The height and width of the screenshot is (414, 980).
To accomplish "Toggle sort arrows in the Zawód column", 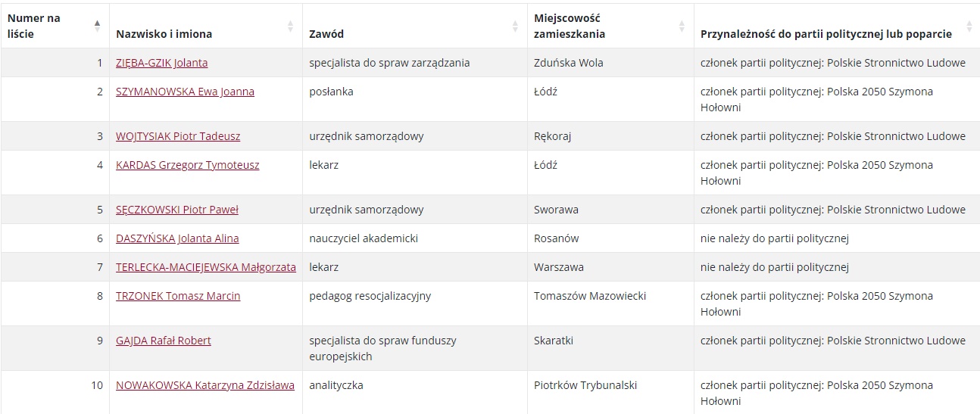I will coord(515,26).
